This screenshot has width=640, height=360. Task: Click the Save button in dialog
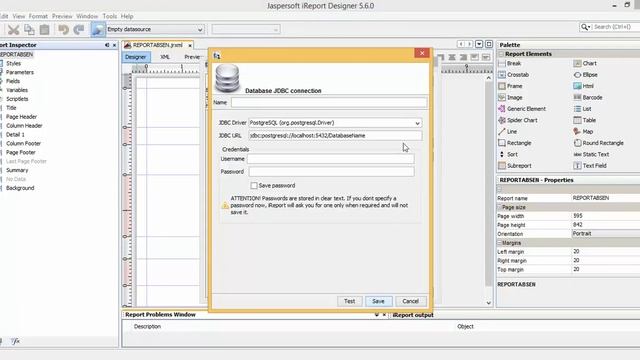point(378,301)
